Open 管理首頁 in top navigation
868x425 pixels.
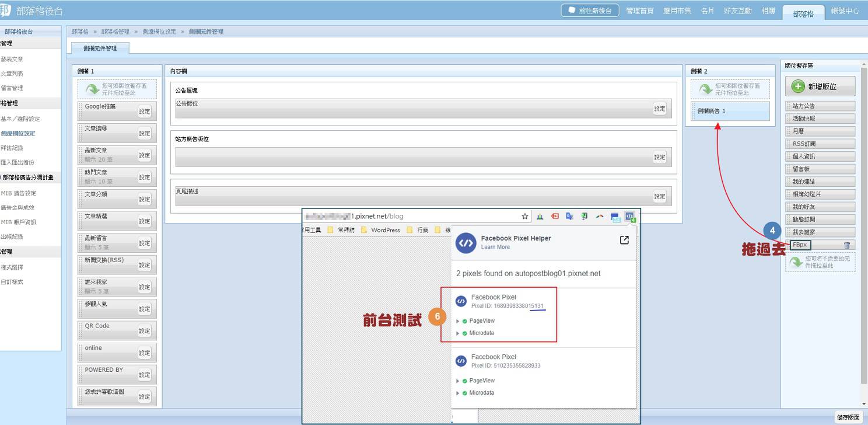point(639,11)
